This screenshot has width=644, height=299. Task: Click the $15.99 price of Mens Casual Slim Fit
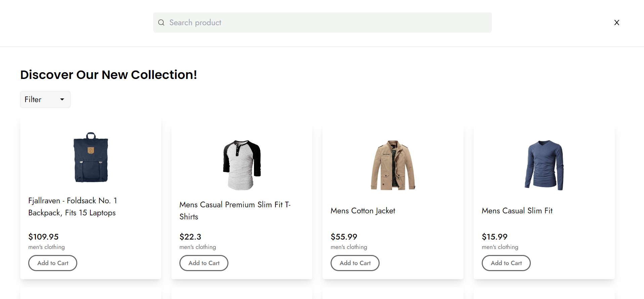pos(494,237)
